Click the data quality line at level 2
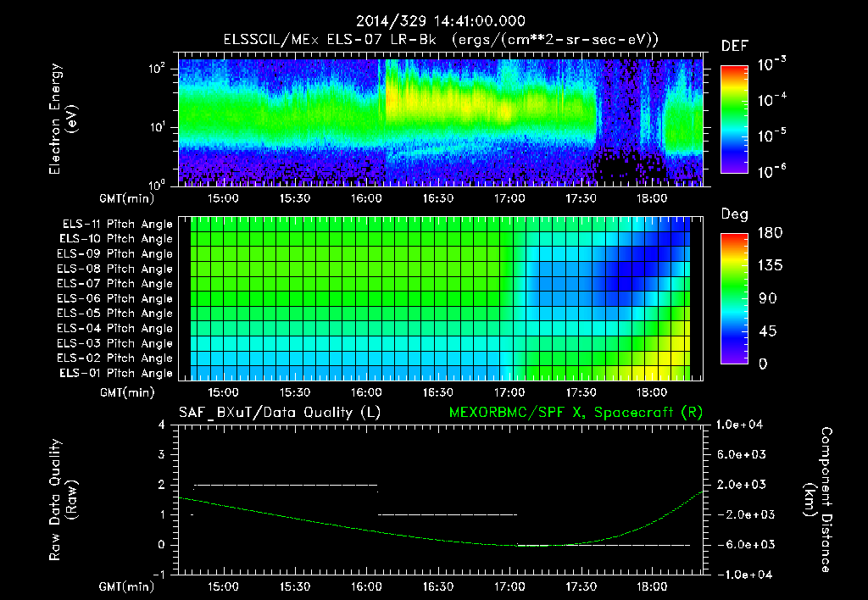Image resolution: width=868 pixels, height=600 pixels. tap(286, 485)
